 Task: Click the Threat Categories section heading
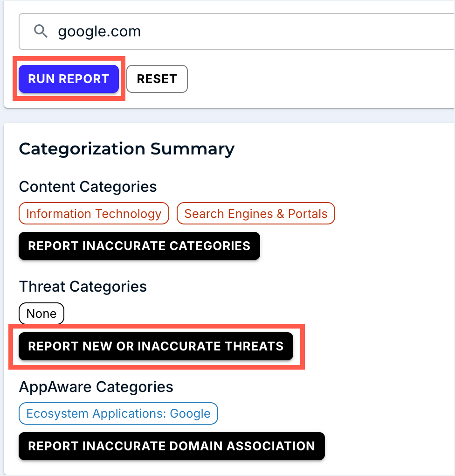83,287
